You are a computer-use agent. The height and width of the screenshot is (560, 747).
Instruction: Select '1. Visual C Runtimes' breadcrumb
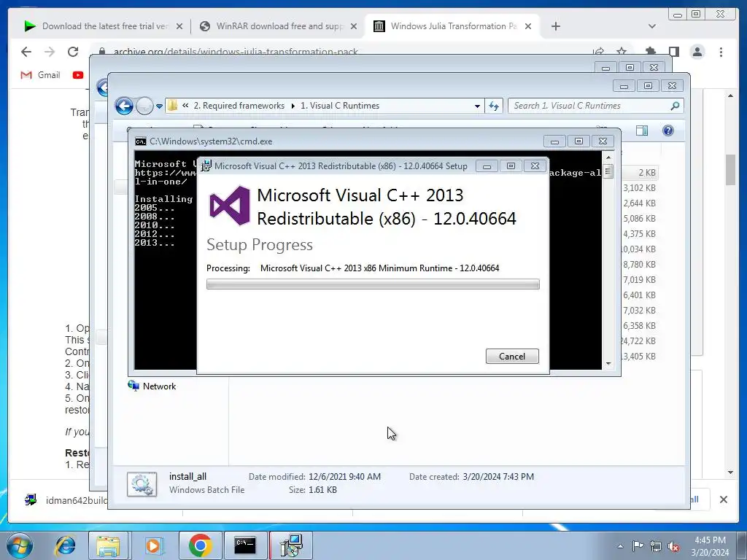point(340,106)
